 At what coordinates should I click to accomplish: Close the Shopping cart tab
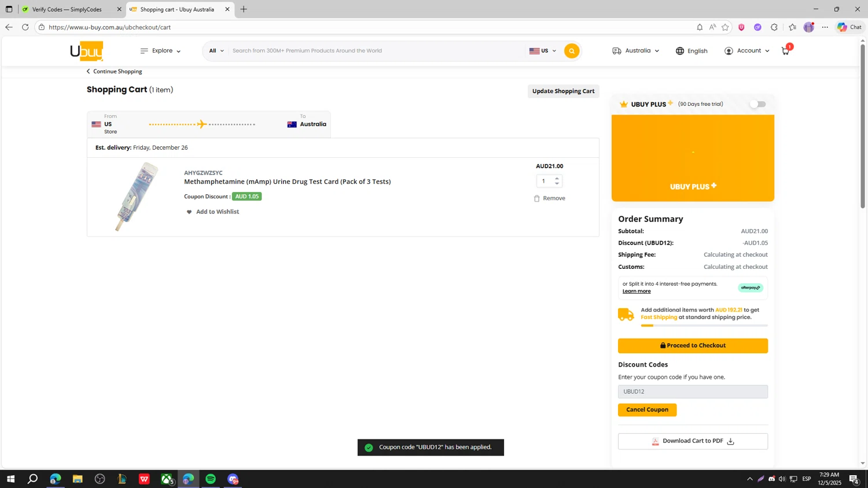(x=227, y=9)
